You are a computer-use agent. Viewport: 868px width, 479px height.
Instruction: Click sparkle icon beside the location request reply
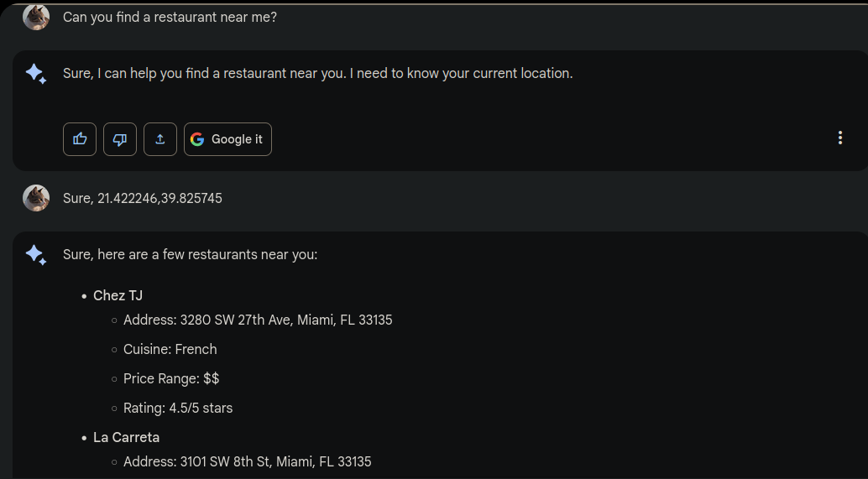[36, 74]
